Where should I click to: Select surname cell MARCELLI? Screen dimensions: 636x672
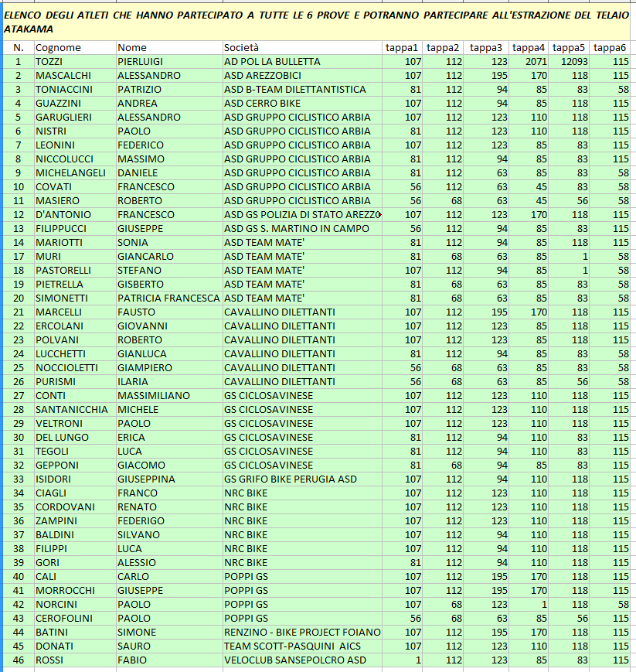tap(75, 312)
